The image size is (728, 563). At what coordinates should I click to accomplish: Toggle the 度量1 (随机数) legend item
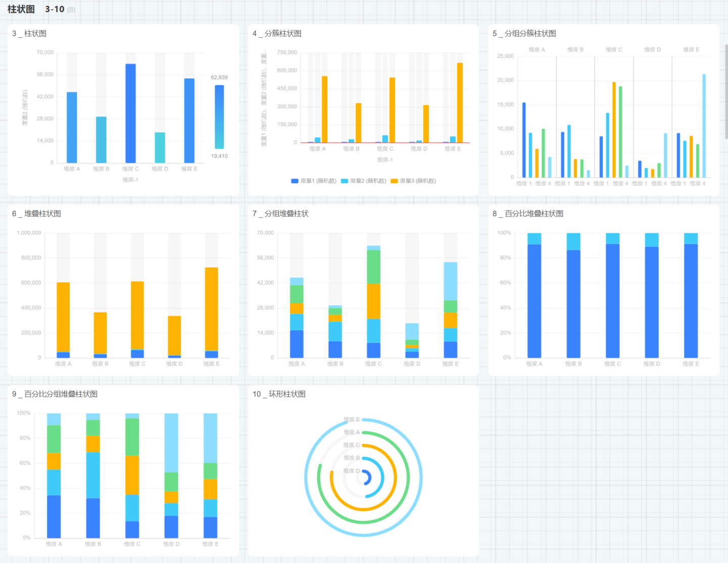[313, 181]
